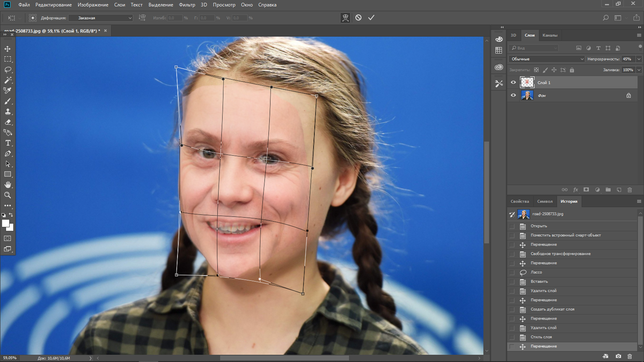Toggle pixel layer filter in Layers panel
This screenshot has height=362, width=644.
579,48
